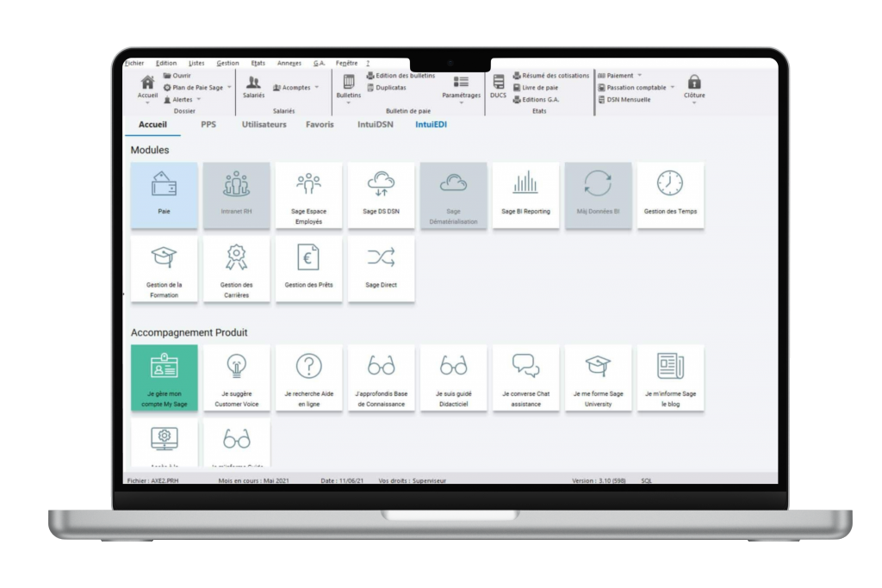Image resolution: width=882 pixels, height=588 pixels.
Task: Open Je me forme Sage University
Action: click(598, 378)
